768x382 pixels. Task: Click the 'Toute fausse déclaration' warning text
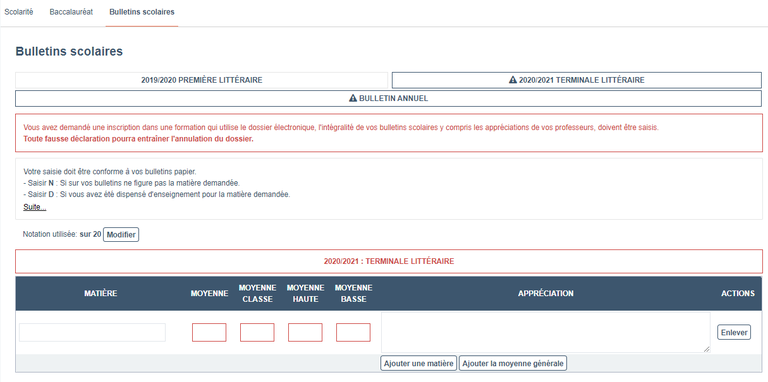coord(138,139)
